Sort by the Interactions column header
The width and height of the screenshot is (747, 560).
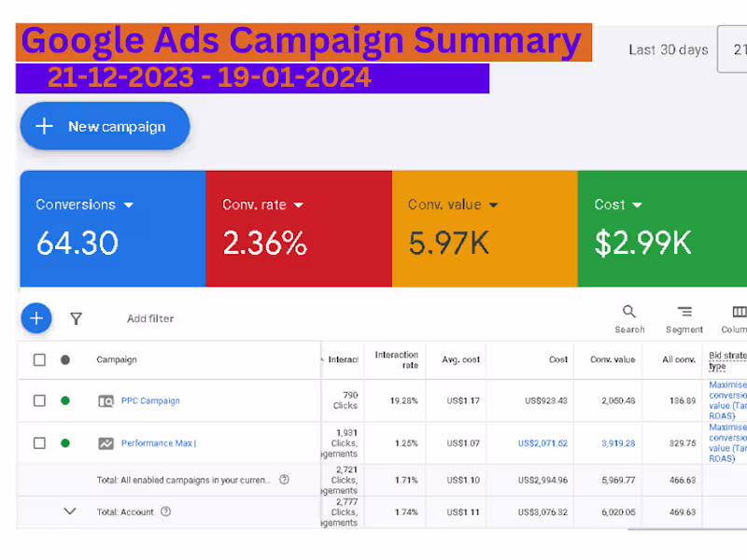pos(342,359)
